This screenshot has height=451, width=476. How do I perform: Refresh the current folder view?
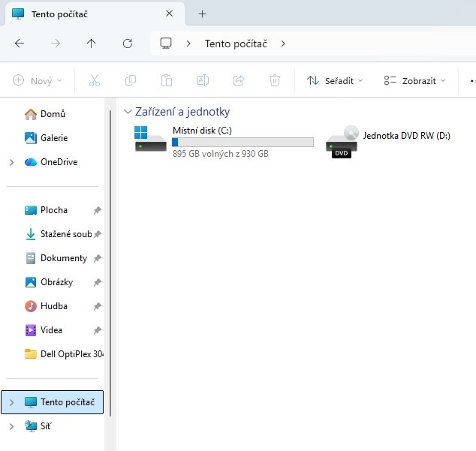128,44
